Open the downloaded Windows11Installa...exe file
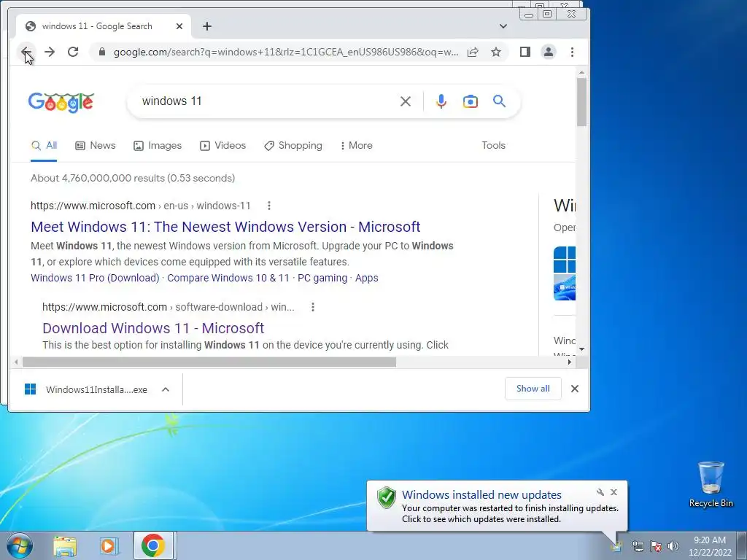The width and height of the screenshot is (747, 560). click(86, 389)
